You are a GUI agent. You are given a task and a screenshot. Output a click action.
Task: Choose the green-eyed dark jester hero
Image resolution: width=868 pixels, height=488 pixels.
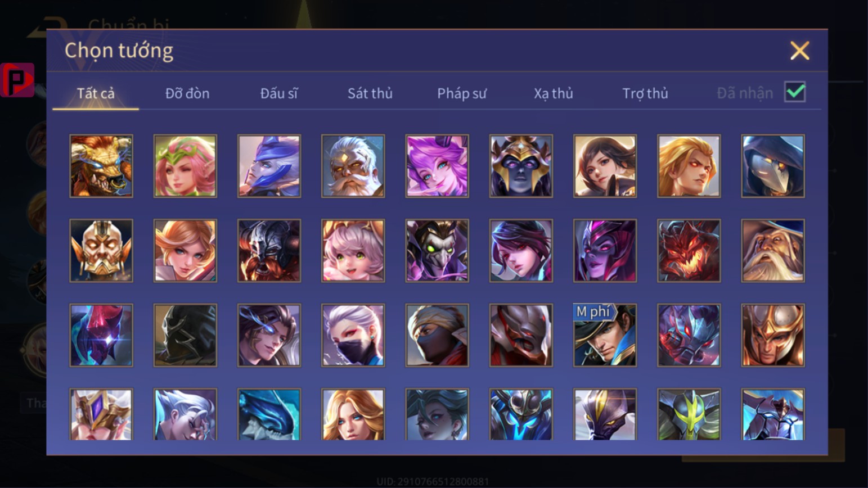[437, 251]
